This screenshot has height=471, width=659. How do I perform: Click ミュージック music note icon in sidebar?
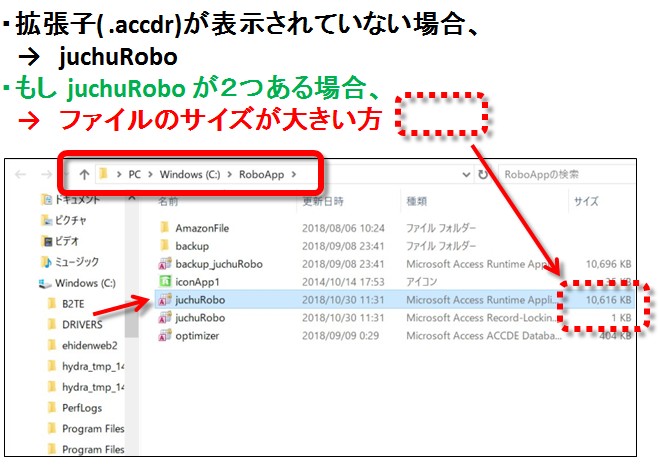tap(47, 262)
